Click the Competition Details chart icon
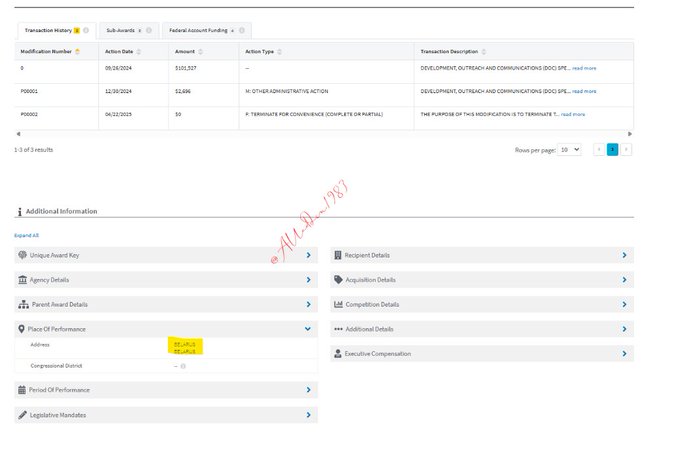 (338, 304)
